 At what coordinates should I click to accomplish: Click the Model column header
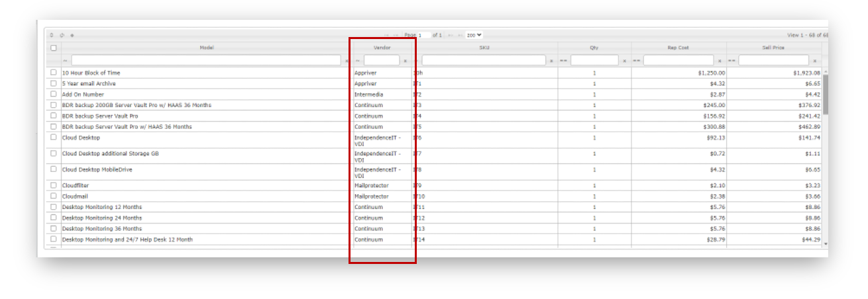click(207, 48)
